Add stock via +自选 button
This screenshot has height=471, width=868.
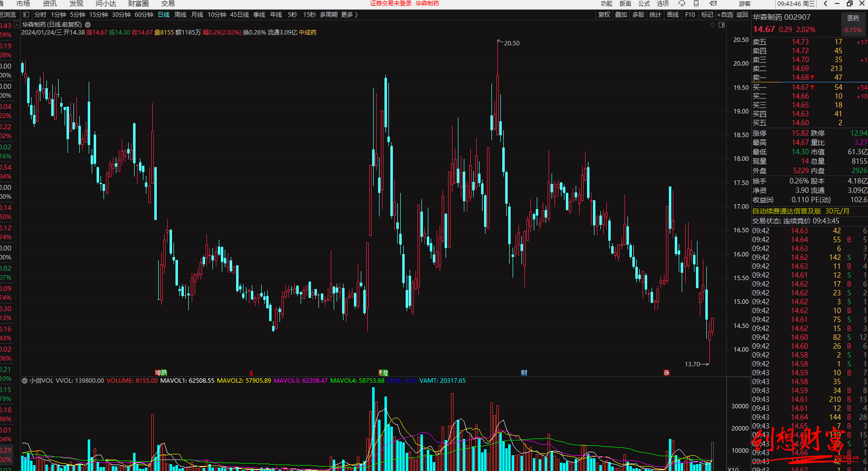(725, 15)
